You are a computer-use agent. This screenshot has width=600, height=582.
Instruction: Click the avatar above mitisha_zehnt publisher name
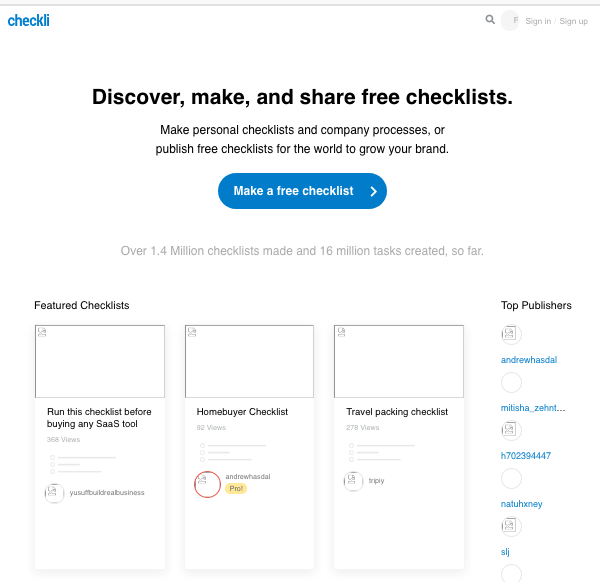(511, 382)
